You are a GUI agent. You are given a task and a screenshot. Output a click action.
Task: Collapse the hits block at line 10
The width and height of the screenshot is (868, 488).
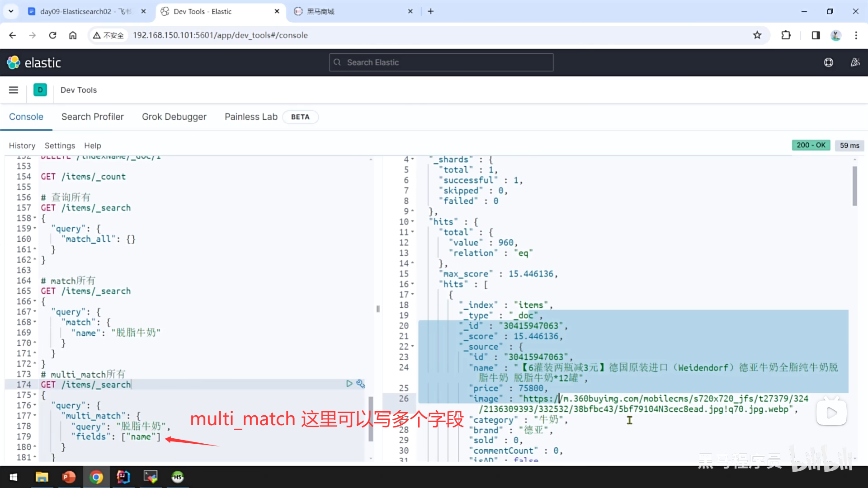coord(412,222)
